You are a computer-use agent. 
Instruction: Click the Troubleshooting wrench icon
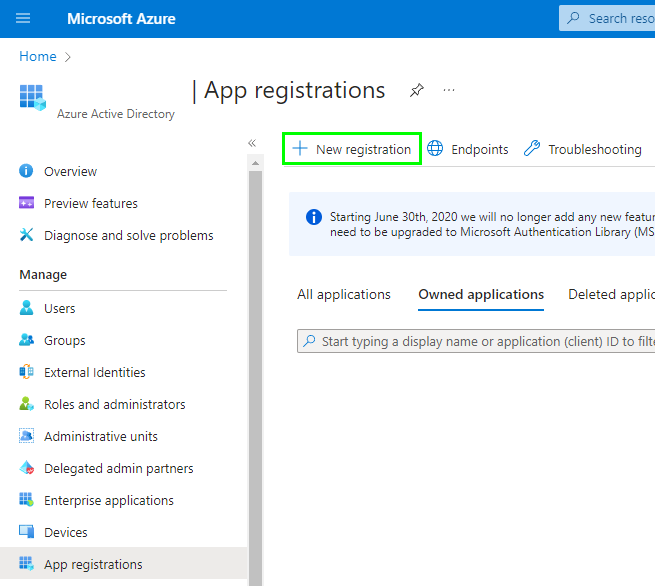532,148
